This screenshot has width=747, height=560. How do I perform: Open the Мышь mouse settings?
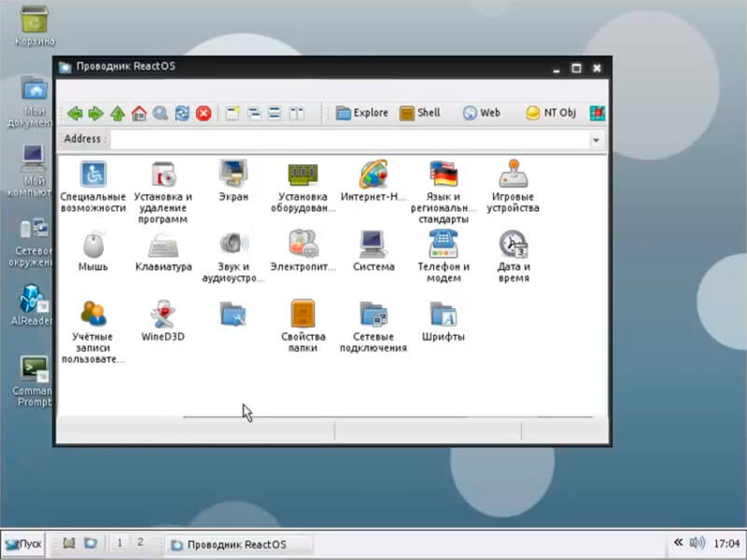click(x=93, y=251)
